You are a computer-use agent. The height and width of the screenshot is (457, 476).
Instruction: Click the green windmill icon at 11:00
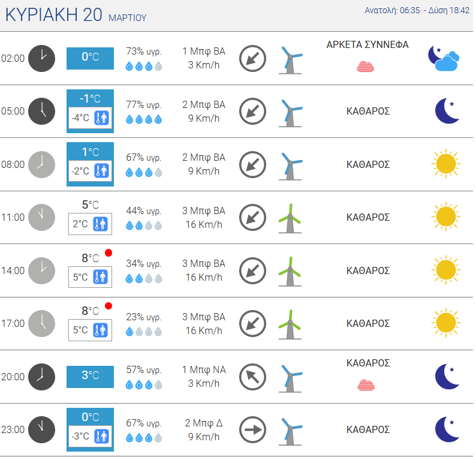(x=290, y=218)
